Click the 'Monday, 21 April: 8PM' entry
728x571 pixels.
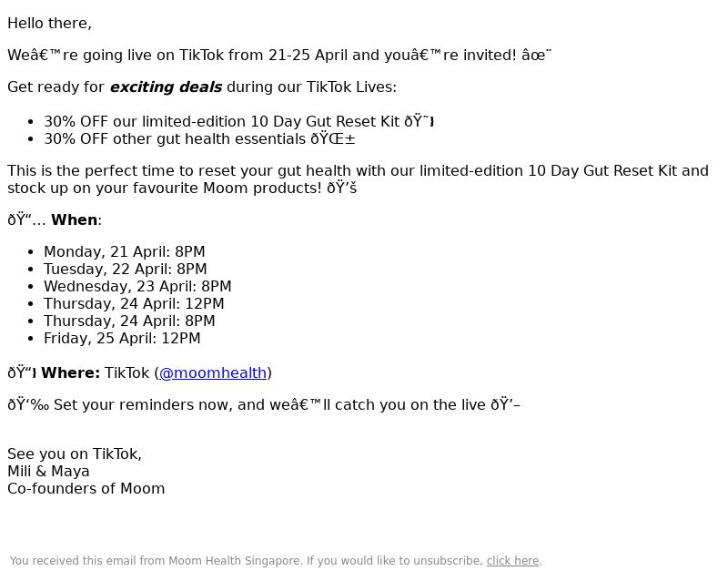point(125,252)
